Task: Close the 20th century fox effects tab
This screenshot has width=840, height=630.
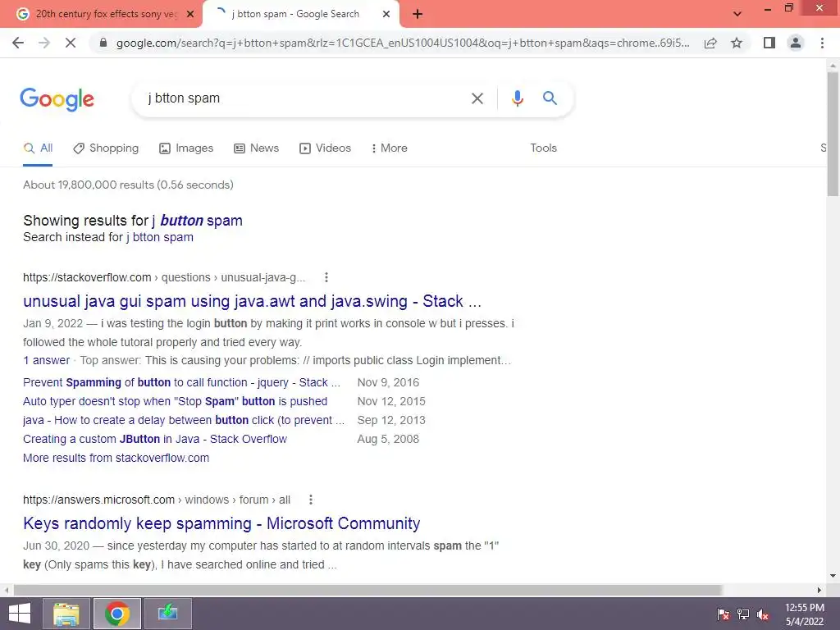Action: click(190, 15)
